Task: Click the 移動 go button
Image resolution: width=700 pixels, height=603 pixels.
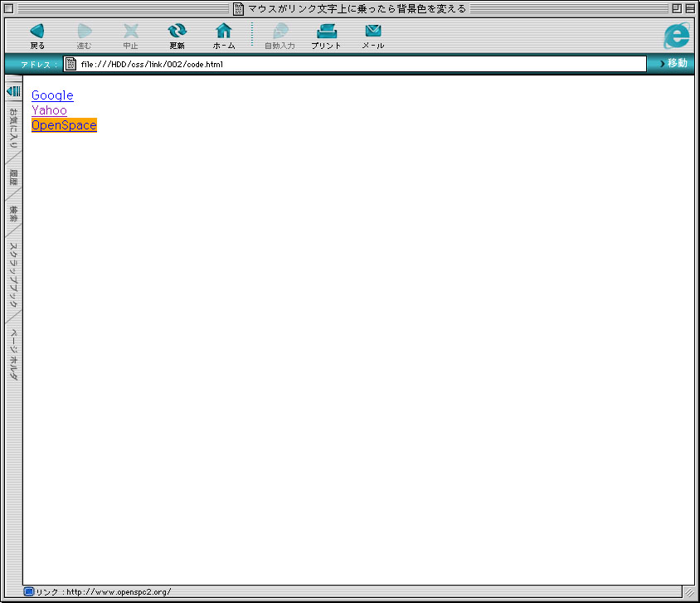Action: 673,63
